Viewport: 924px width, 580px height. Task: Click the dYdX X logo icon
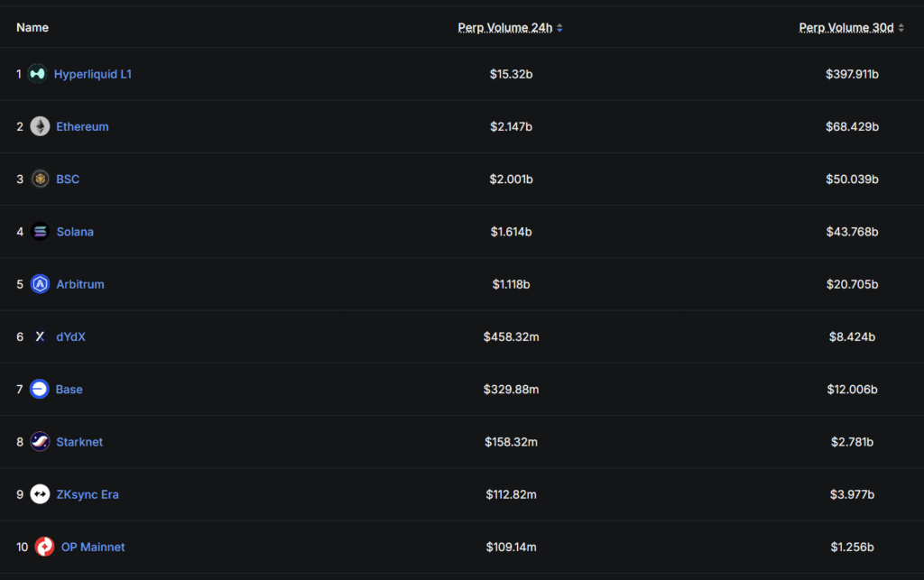pos(40,336)
